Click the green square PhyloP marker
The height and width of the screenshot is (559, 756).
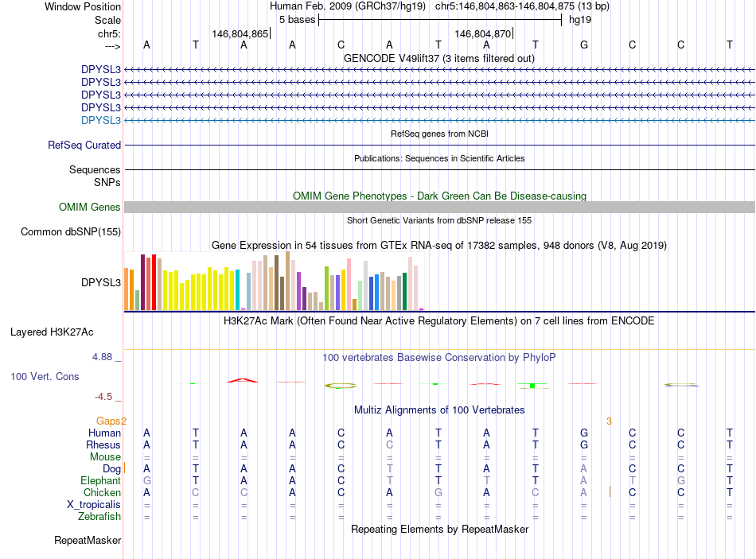(532, 386)
